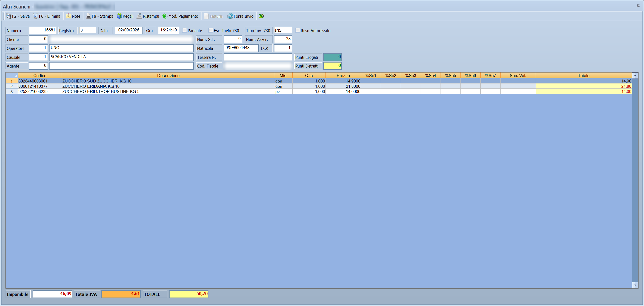Open Mod. Pagamento euro icon

tap(165, 16)
